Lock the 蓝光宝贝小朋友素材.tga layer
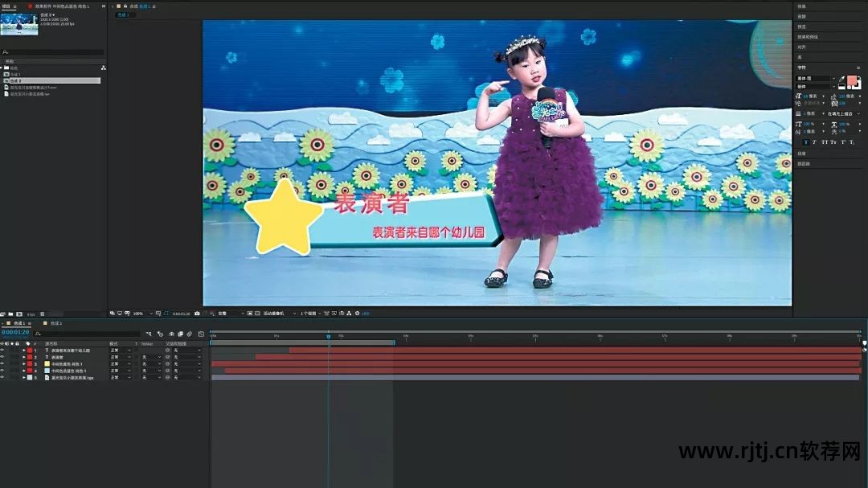Image resolution: width=868 pixels, height=488 pixels. [x=17, y=376]
